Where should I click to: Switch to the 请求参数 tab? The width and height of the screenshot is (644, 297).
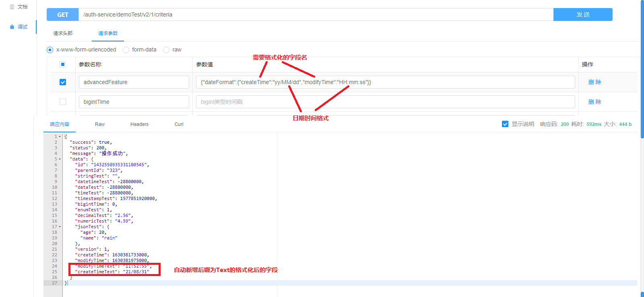tap(108, 33)
